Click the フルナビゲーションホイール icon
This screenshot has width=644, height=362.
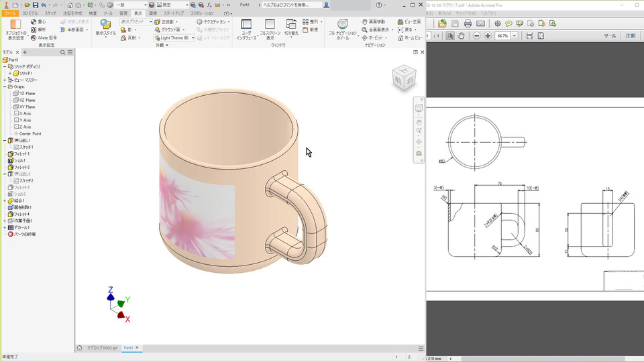[342, 24]
